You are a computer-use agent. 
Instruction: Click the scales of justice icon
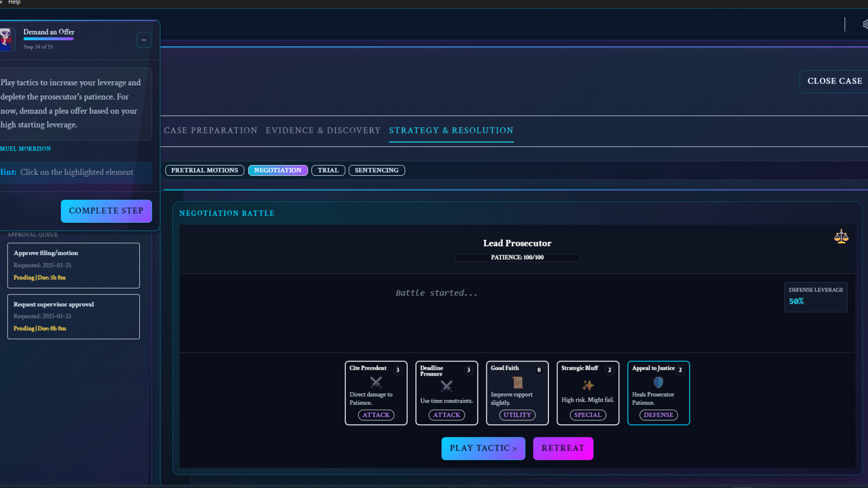[841, 236]
